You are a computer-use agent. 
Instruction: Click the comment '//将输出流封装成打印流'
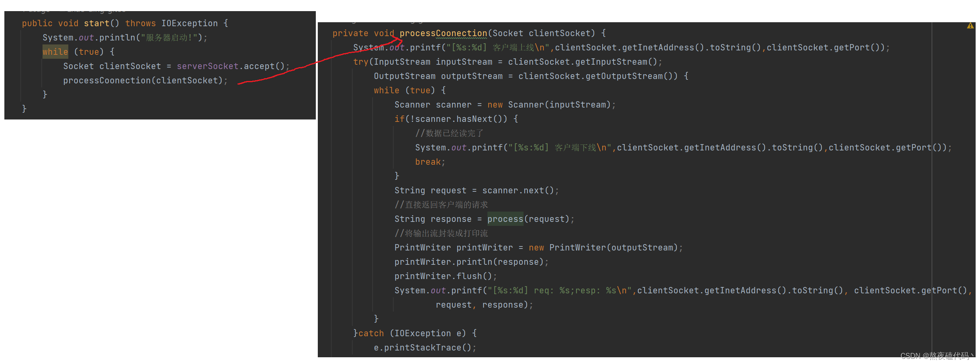point(441,233)
